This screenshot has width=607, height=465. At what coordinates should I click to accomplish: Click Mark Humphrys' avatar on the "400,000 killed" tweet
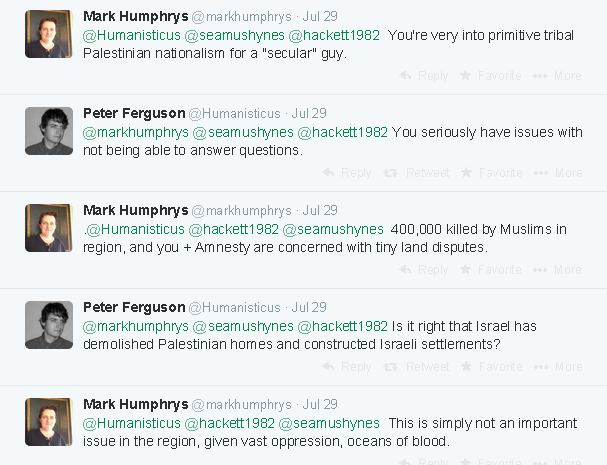pyautogui.click(x=48, y=228)
